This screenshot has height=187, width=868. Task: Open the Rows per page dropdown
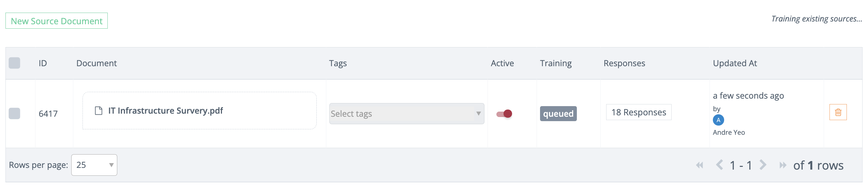pyautogui.click(x=94, y=165)
